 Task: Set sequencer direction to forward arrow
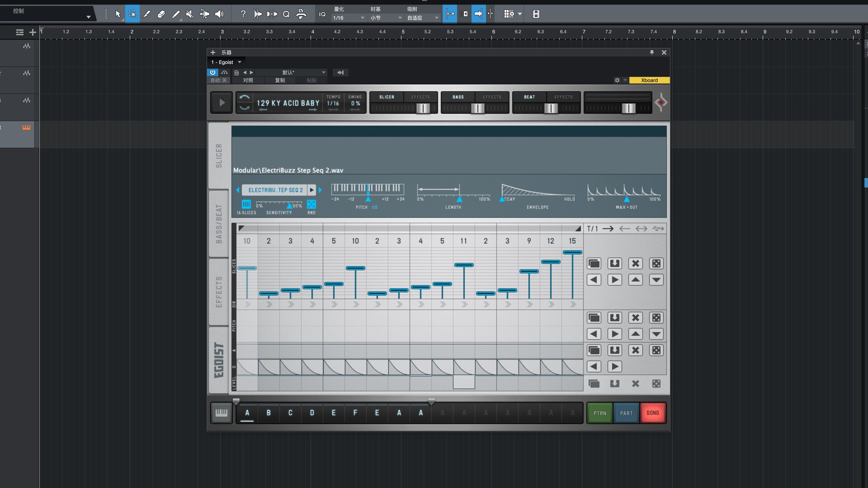608,229
